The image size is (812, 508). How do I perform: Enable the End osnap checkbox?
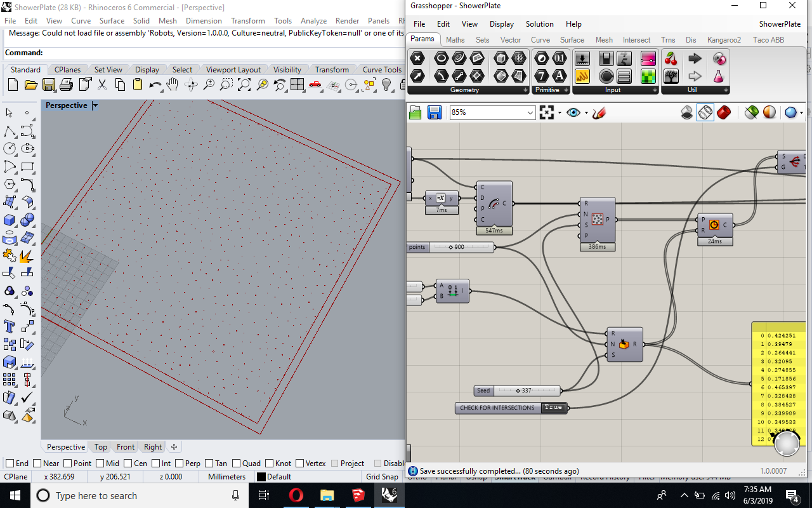(10, 464)
